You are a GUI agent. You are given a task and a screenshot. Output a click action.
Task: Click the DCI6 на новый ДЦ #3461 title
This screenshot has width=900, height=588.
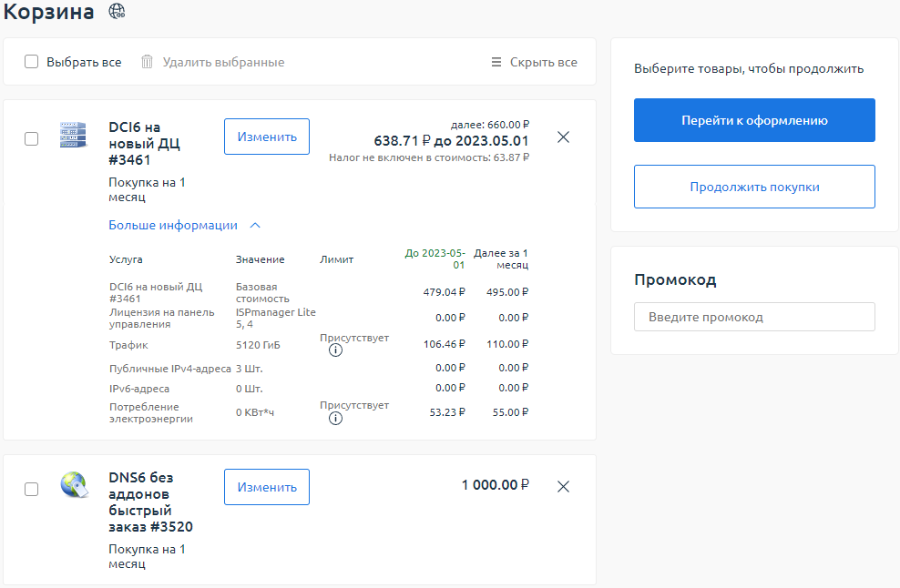click(145, 144)
